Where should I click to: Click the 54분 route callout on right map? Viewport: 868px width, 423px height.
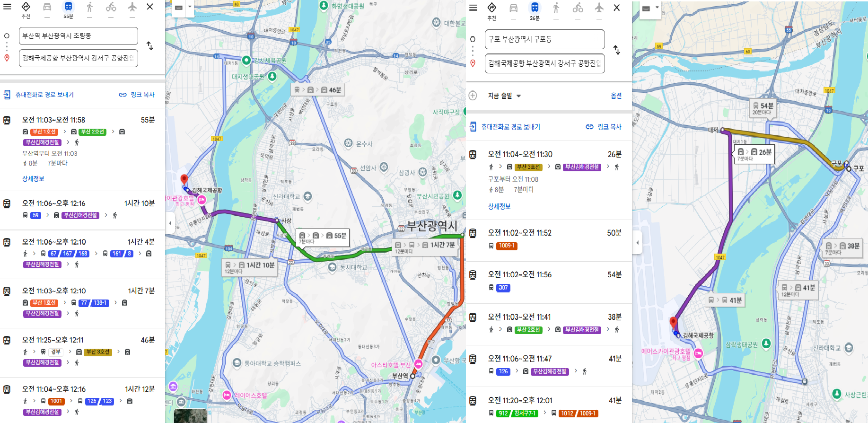coord(763,108)
